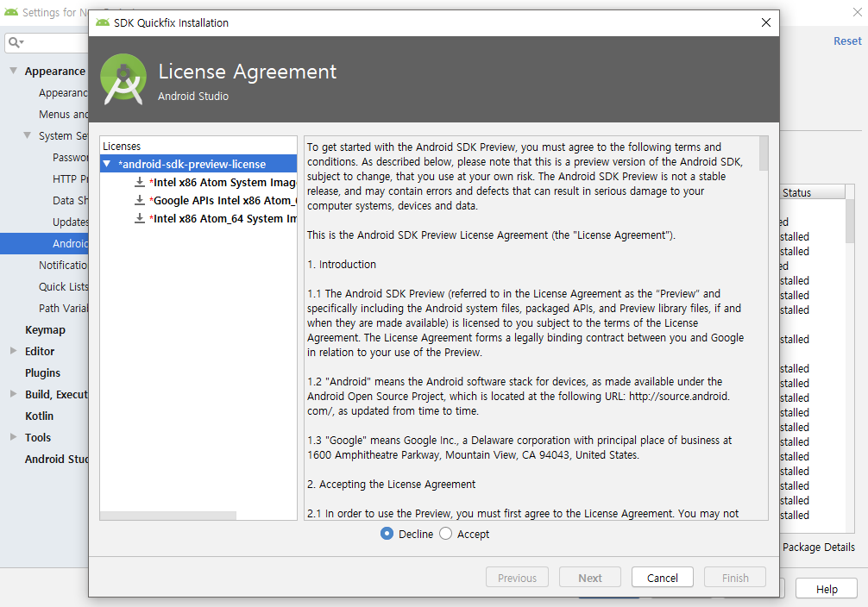Open HTTP Proxy settings in sidebar
Image resolution: width=868 pixels, height=607 pixels.
tap(70, 178)
